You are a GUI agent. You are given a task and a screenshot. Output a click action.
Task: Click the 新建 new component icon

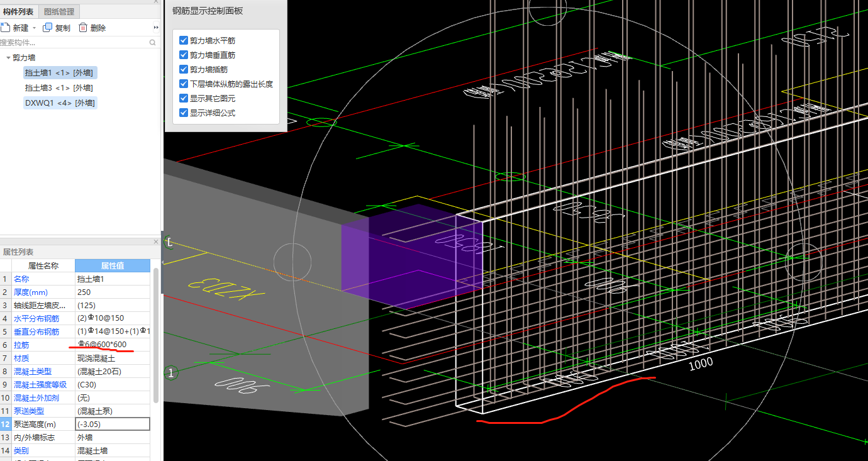pos(6,28)
